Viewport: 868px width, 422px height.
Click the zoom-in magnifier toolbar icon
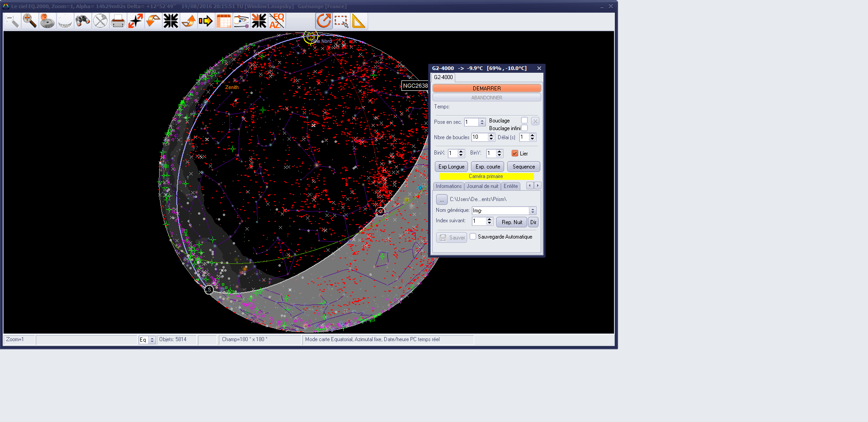[29, 21]
